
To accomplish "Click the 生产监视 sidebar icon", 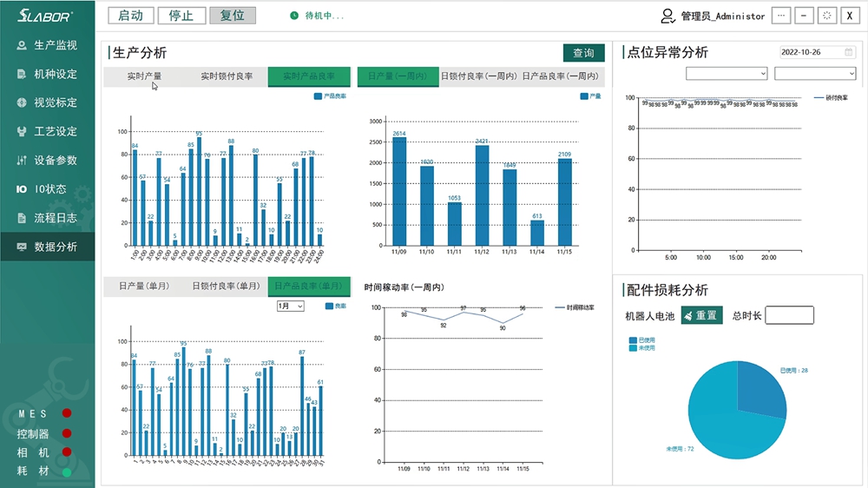I will tap(22, 45).
